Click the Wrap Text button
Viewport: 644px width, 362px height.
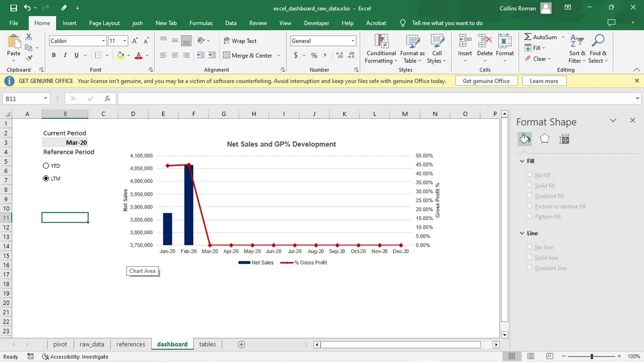point(240,41)
